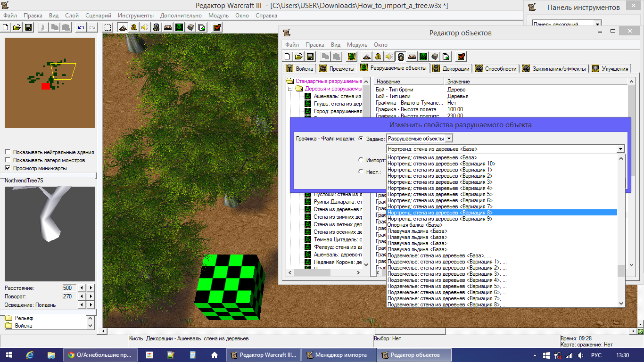Increase Расстояние with right arrow

[91, 288]
